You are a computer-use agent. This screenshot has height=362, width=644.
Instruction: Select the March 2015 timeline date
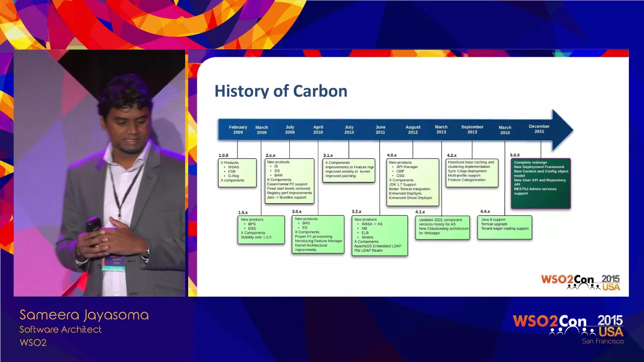505,130
